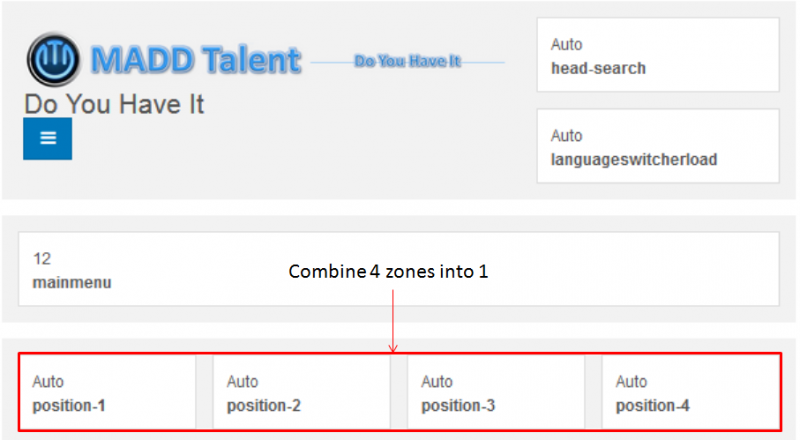
Task: Click the languageswitcherload bold label text
Action: pyautogui.click(x=634, y=160)
